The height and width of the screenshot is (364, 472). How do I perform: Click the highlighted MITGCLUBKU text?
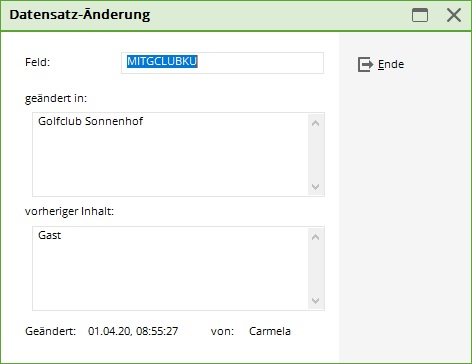(162, 61)
